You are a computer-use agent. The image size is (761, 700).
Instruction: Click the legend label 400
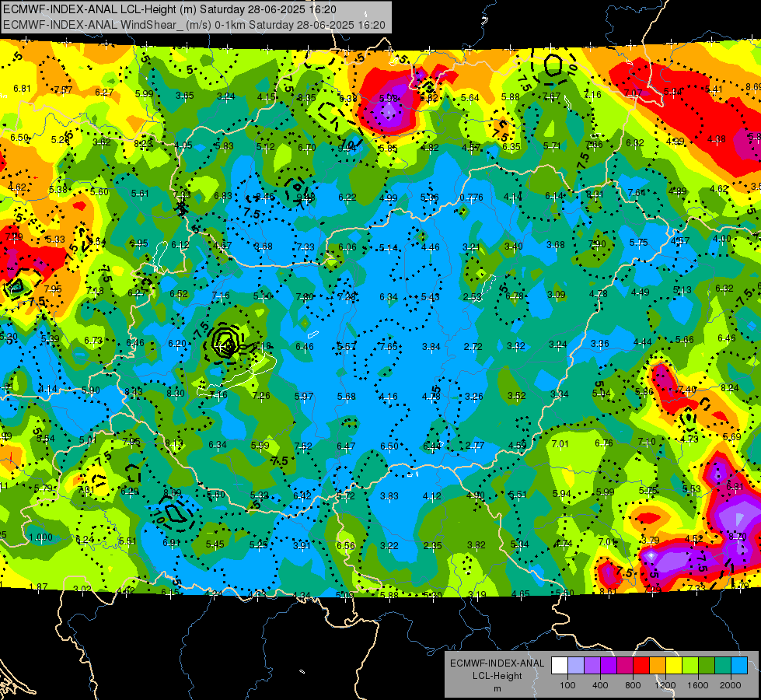click(600, 685)
